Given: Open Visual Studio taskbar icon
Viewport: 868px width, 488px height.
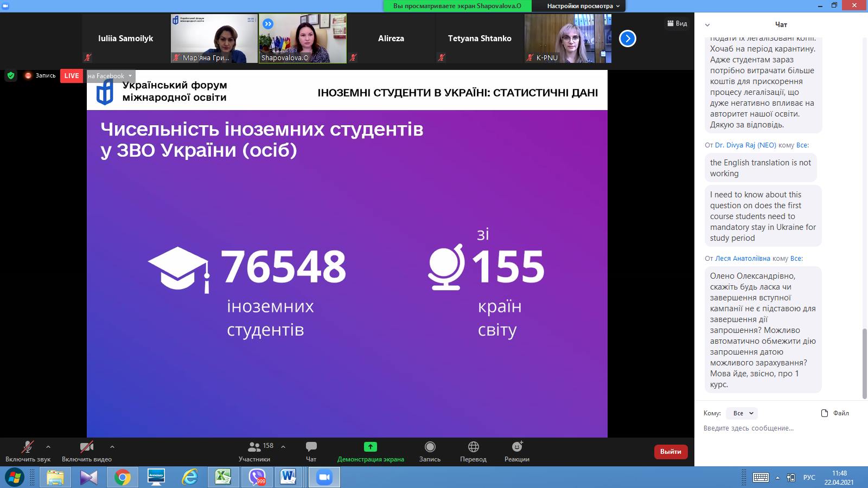Looking at the screenshot, I should pyautogui.click(x=89, y=477).
